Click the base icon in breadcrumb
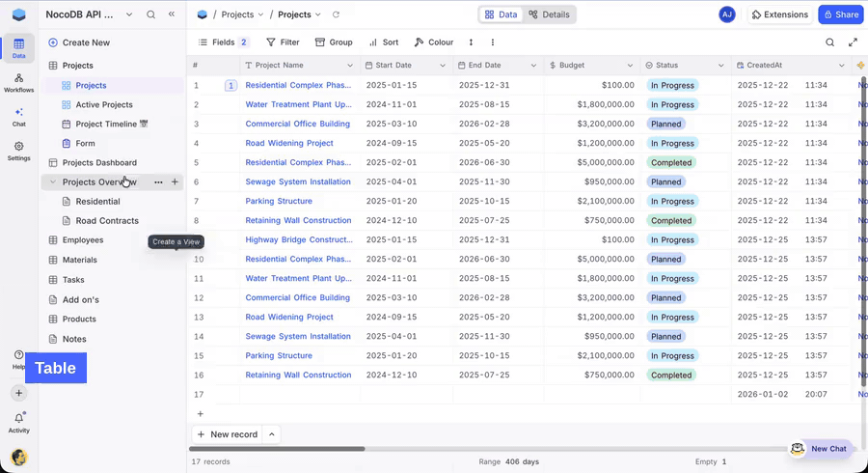This screenshot has width=868, height=473. click(x=203, y=14)
